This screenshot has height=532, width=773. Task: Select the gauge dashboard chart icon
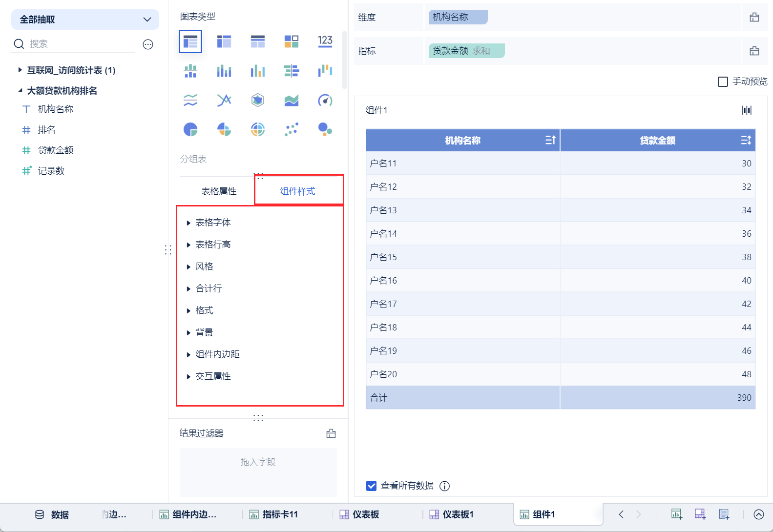tap(325, 101)
